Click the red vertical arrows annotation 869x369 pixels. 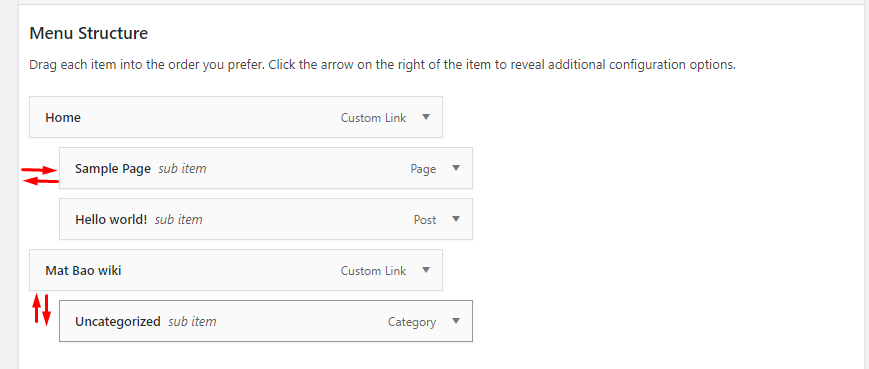click(x=41, y=309)
